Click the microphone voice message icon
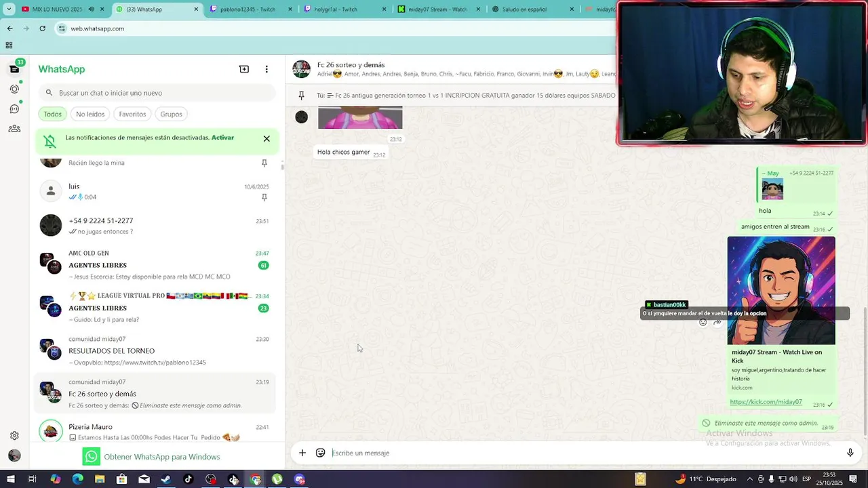The image size is (868, 488). coord(850,453)
